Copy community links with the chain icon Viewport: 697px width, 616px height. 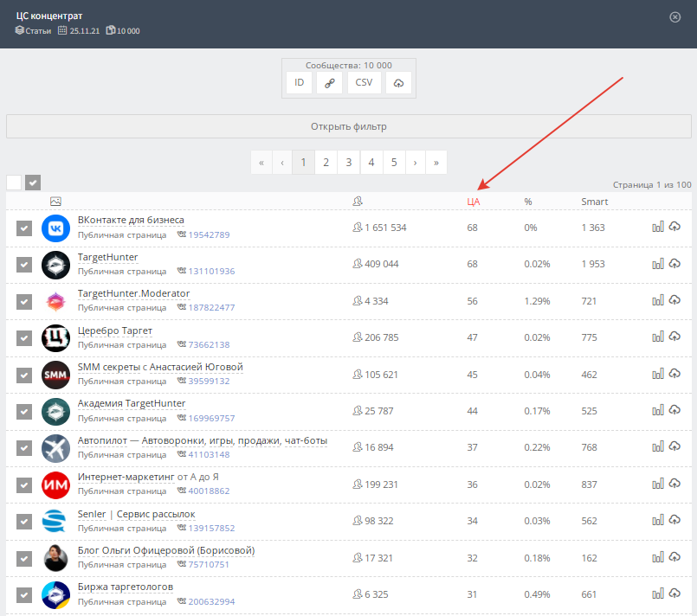point(329,82)
